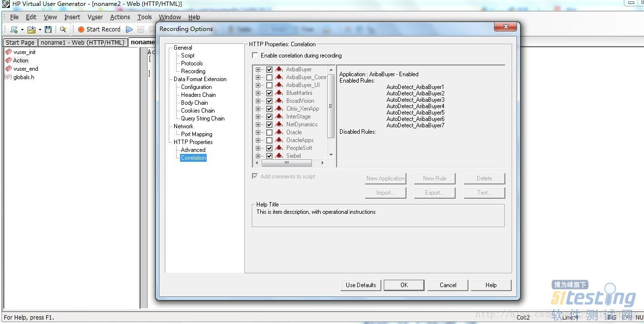Click the Cancel button
The width and height of the screenshot is (644, 324).
pyautogui.click(x=448, y=285)
